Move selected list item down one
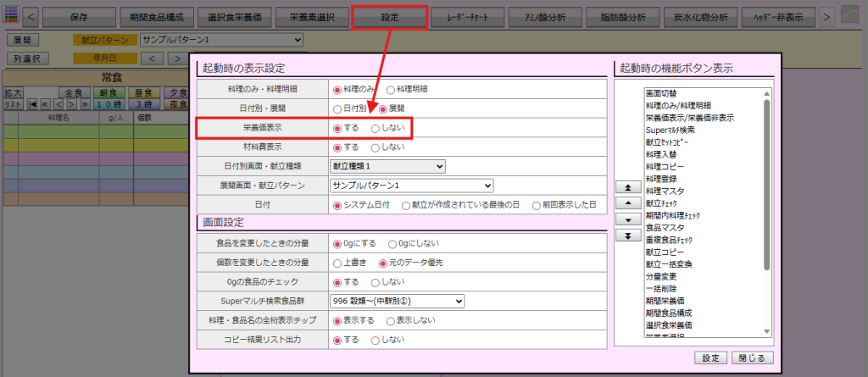868x377 pixels. 627,219
